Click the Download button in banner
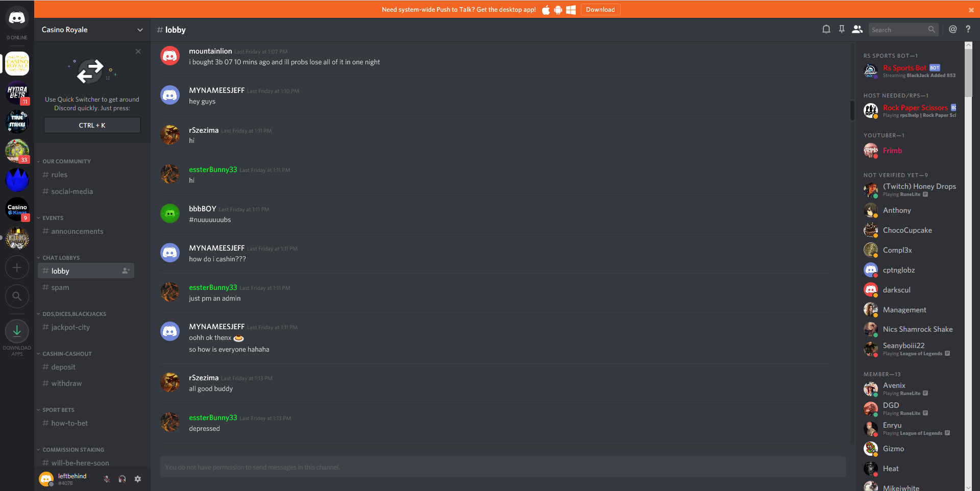Screen dimensions: 980x491 click(600, 9)
